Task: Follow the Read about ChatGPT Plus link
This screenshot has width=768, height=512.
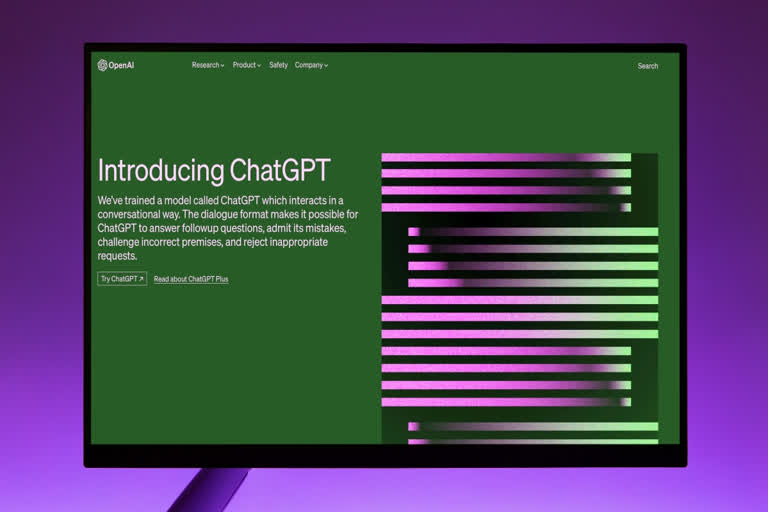Action: tap(191, 279)
